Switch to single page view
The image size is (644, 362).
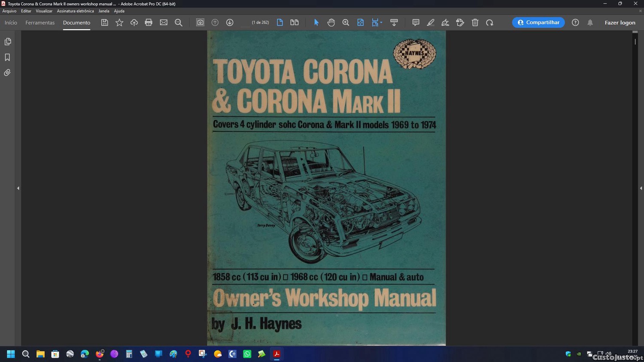(x=280, y=22)
